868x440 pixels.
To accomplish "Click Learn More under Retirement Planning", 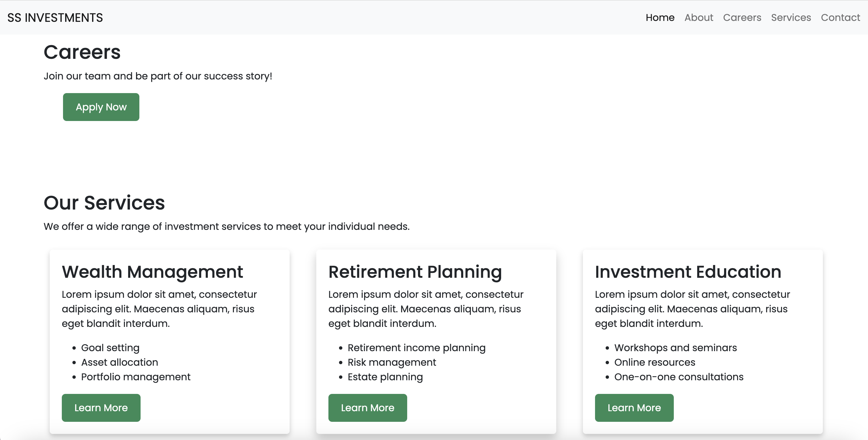I will click(x=367, y=408).
